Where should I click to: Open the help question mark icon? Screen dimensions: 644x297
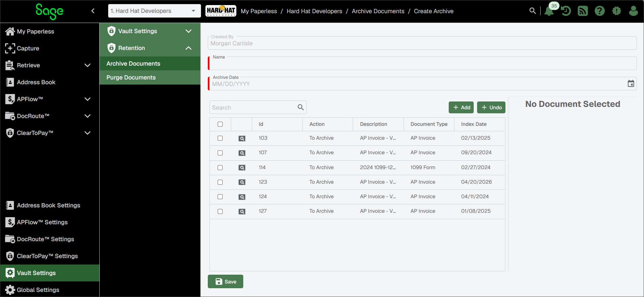600,11
